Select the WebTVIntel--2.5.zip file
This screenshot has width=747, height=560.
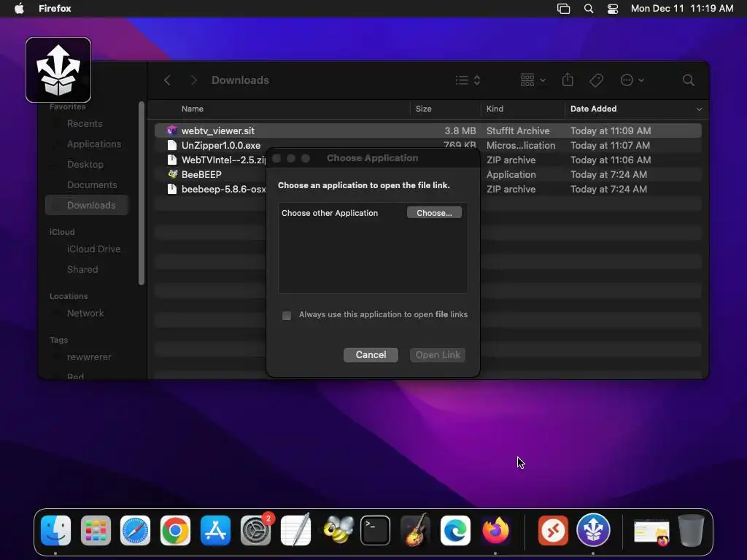217,160
